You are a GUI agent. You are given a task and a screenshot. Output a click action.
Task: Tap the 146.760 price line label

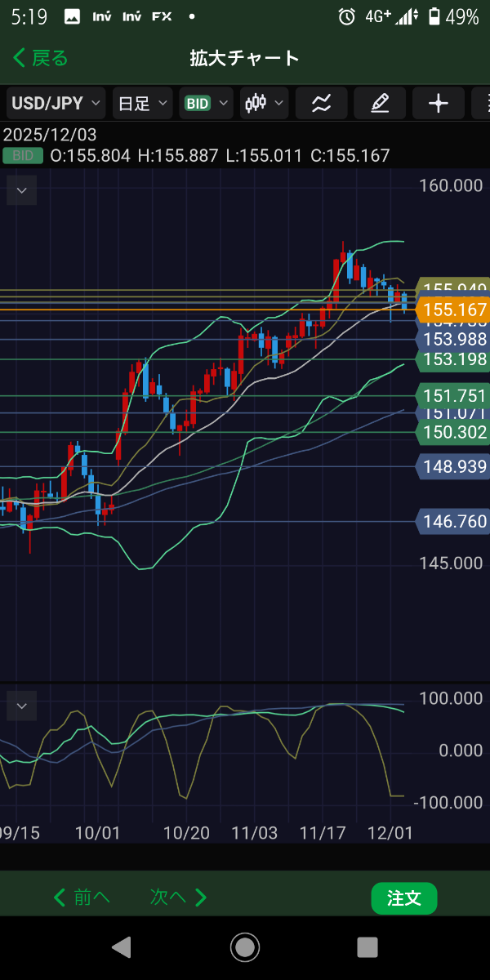pyautogui.click(x=452, y=521)
